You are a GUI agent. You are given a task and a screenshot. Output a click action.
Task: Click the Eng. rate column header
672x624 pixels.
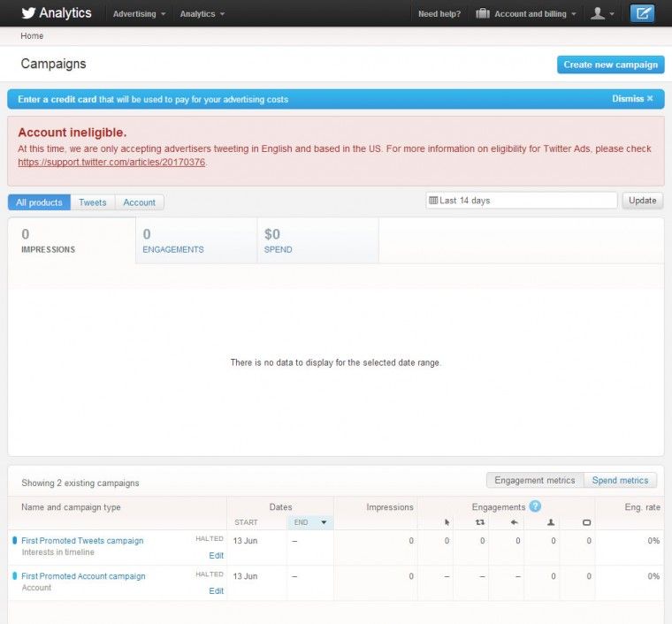point(642,507)
